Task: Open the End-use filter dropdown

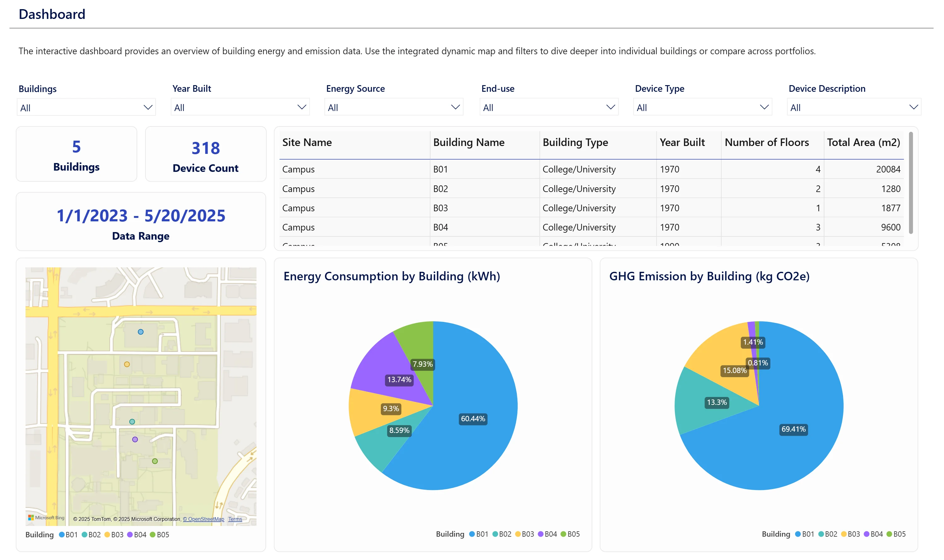Action: click(549, 107)
